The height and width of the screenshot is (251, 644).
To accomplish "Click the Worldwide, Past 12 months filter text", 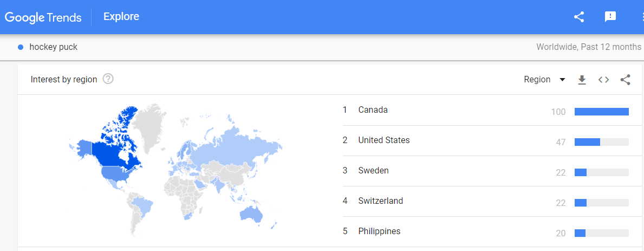I will point(588,47).
